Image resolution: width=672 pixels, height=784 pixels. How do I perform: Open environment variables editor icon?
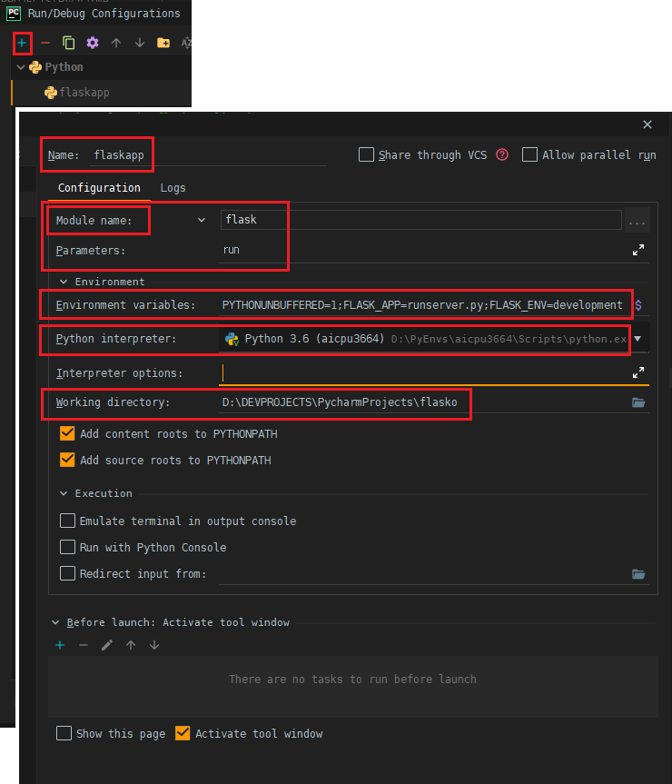638,305
